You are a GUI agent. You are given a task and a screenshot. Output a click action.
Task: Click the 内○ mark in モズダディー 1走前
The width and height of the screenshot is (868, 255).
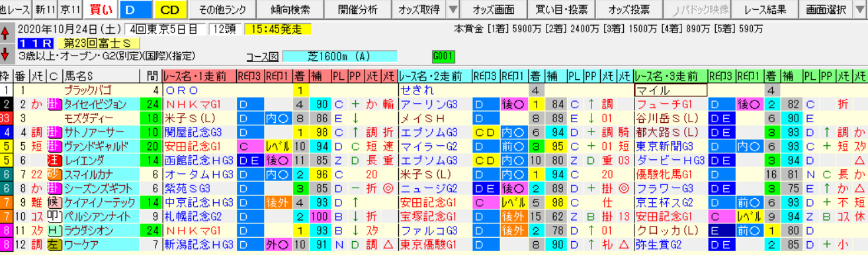click(x=278, y=118)
